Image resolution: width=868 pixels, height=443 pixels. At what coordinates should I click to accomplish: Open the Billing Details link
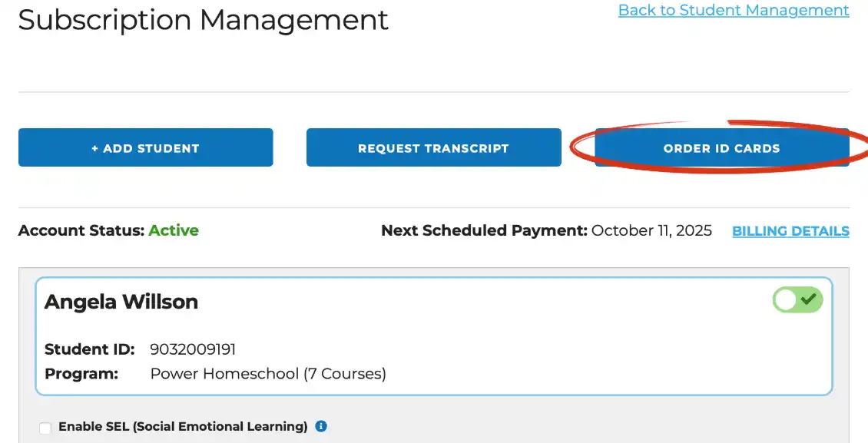[x=790, y=230]
